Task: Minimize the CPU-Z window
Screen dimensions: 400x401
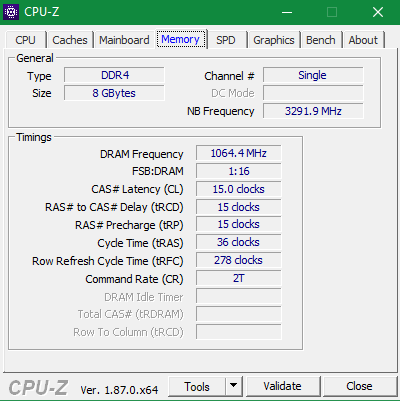Action: tap(287, 12)
